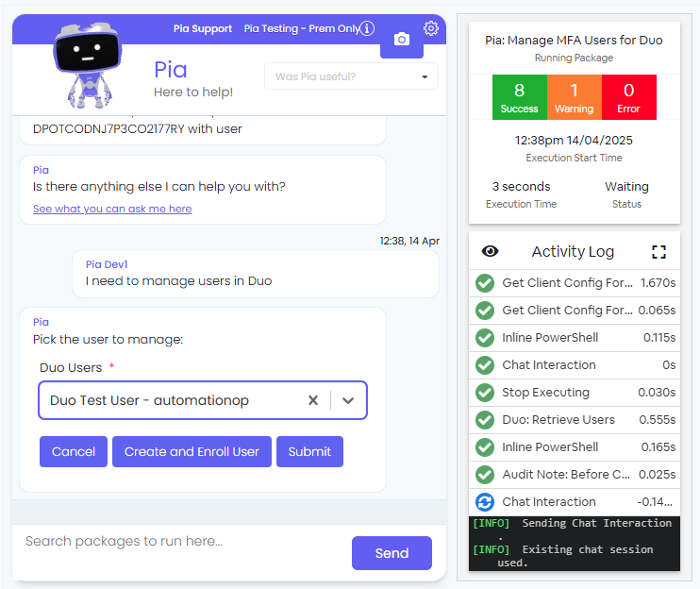700x589 pixels.
Task: Click running sync icon for Chat Interaction
Action: (x=485, y=502)
